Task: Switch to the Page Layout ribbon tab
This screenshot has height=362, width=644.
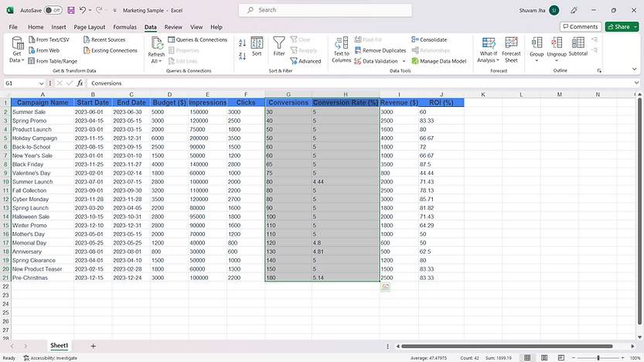Action: click(90, 27)
